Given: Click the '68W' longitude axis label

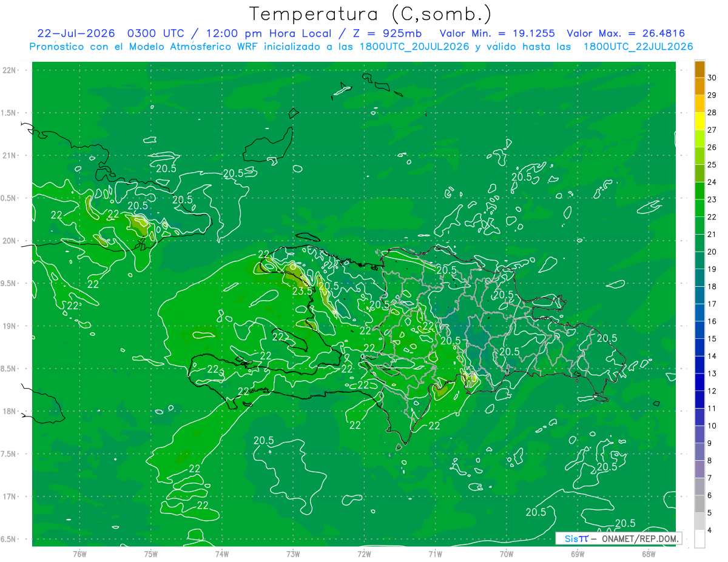Looking at the screenshot, I should [649, 554].
